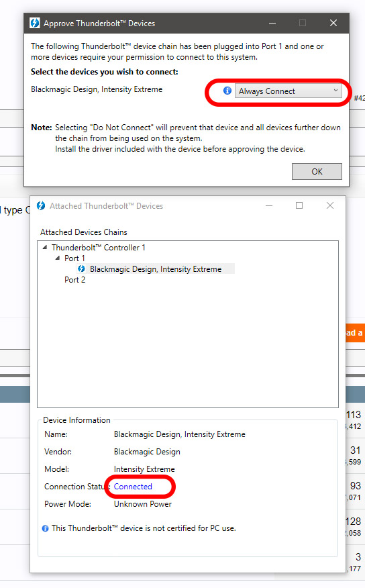365x588 pixels.
Task: Click the Power Mode value Unknown Power
Action: (x=143, y=504)
